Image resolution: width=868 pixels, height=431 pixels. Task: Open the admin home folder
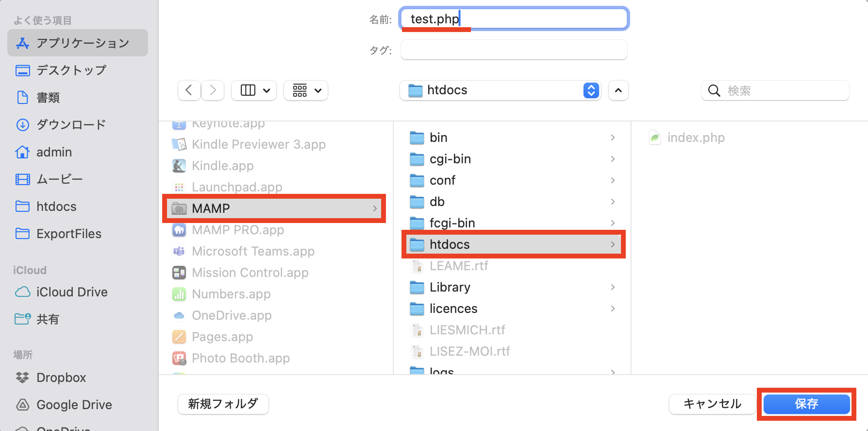coord(78,152)
